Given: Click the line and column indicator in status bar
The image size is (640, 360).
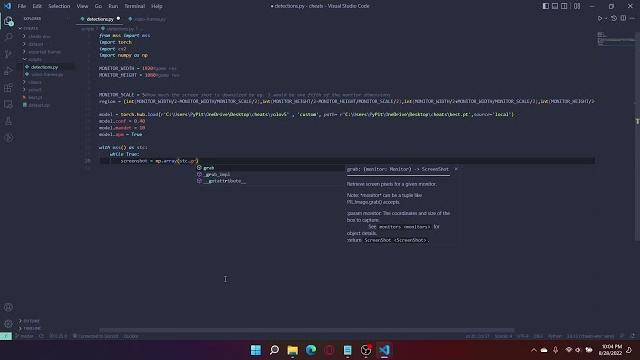Looking at the screenshot, I should pos(477,336).
